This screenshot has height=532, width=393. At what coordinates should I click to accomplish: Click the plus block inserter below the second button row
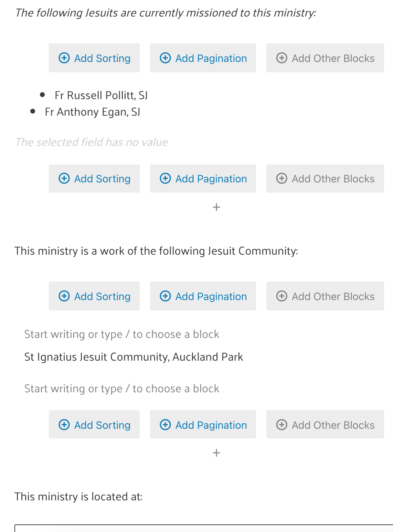pos(216,207)
